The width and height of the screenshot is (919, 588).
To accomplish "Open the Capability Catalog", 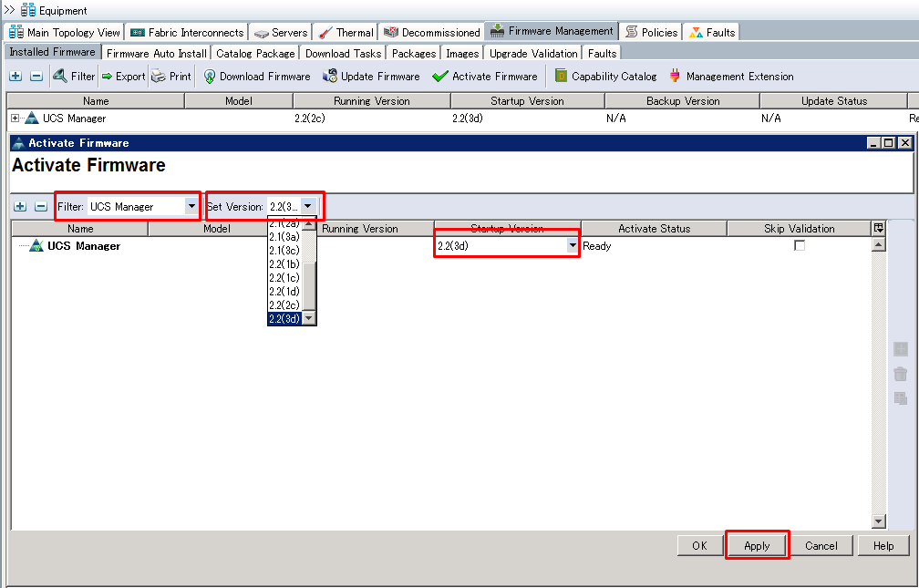I will (606, 77).
